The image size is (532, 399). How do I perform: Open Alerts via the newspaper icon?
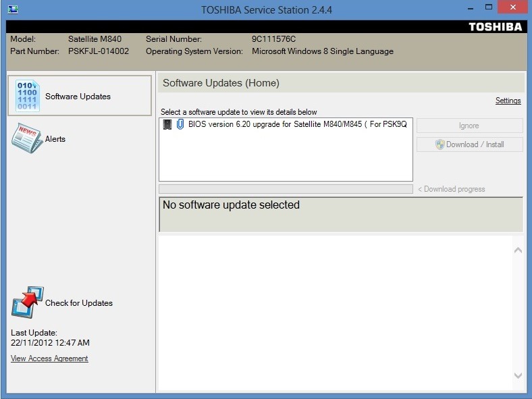point(26,139)
